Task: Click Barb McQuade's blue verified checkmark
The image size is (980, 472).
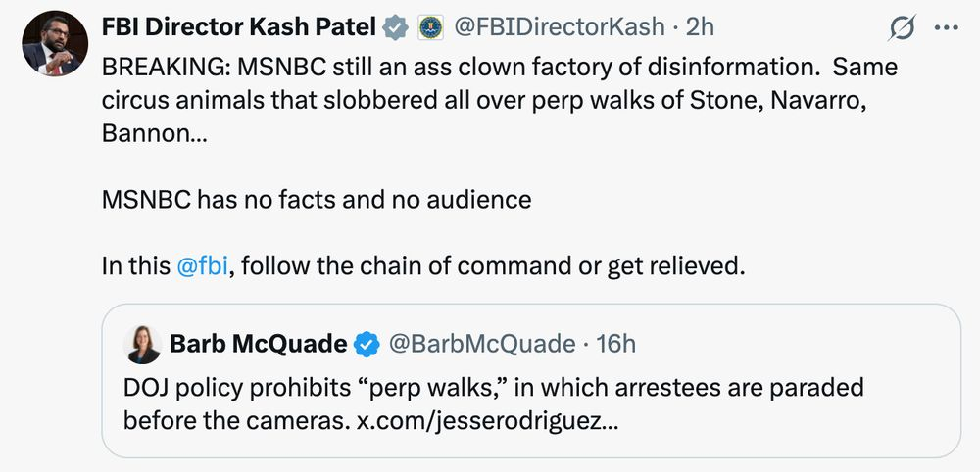Action: tap(367, 344)
